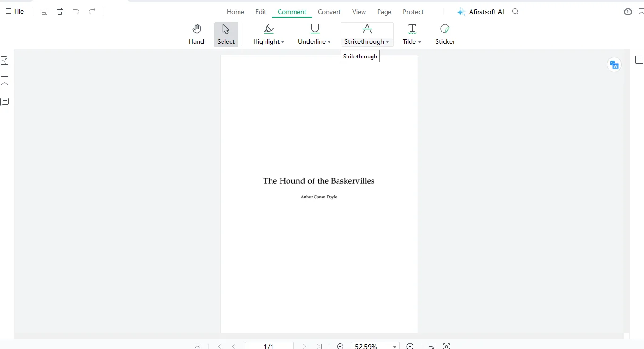Viewport: 644px width, 349px height.
Task: Open the properties panel icon
Action: point(639,59)
